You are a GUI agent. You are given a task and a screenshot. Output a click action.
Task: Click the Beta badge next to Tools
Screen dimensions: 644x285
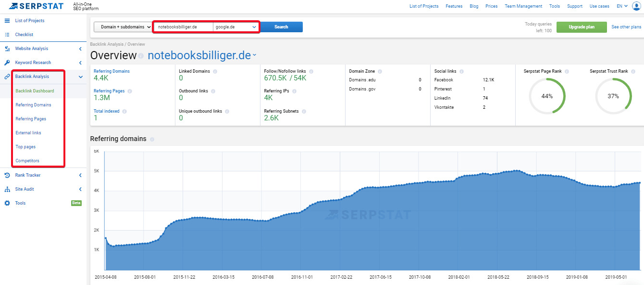pos(76,203)
